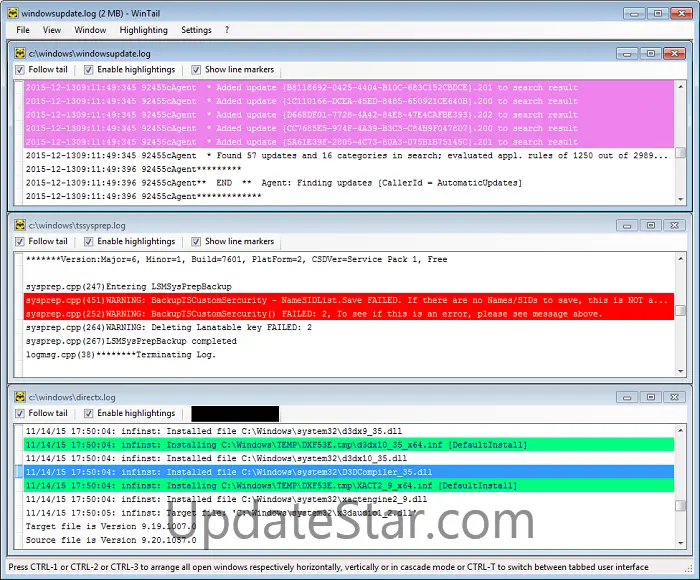The image size is (700, 580).
Task: Select red line 'BackupTSCustomSercurity() FAILED: 2'
Action: [x=349, y=314]
